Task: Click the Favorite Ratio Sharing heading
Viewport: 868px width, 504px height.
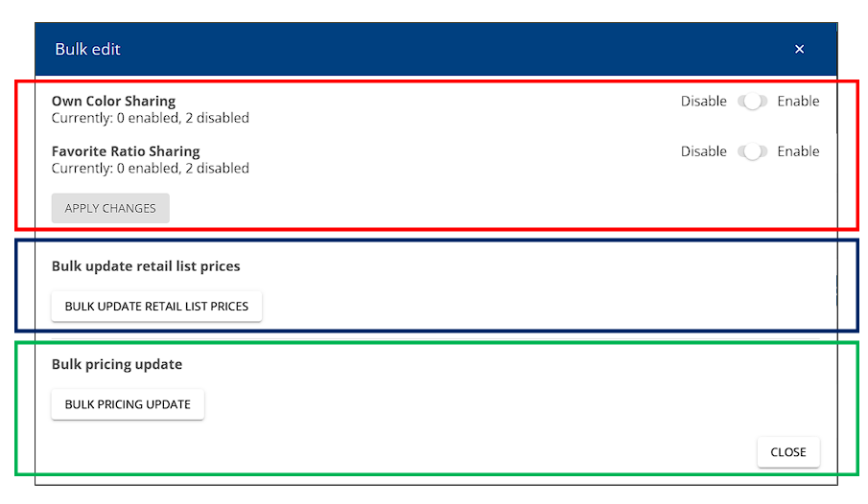Action: click(x=126, y=151)
